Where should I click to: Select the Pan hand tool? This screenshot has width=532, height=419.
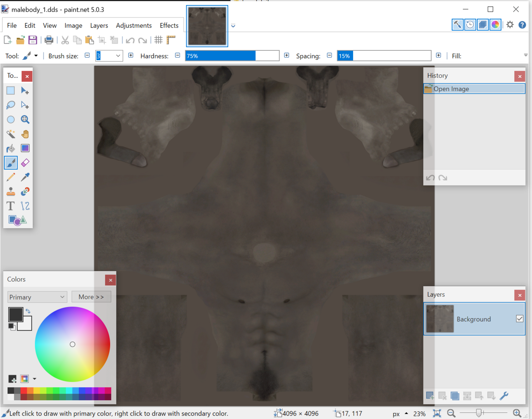point(25,134)
